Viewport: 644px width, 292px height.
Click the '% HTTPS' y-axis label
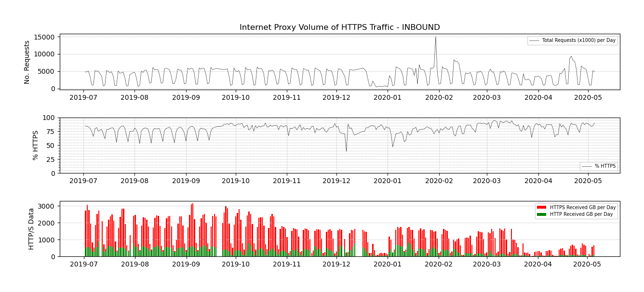pos(35,145)
